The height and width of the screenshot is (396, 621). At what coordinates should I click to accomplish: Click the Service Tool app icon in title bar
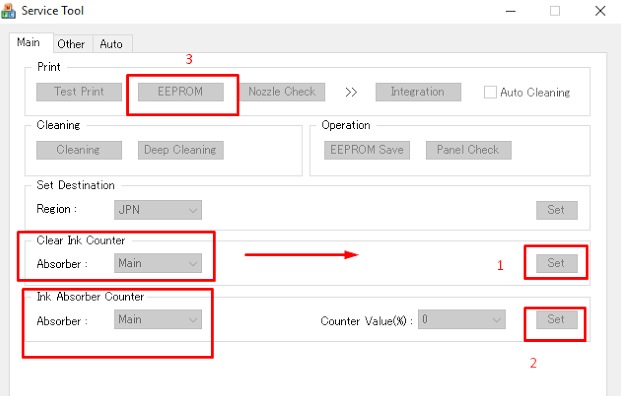(x=8, y=11)
